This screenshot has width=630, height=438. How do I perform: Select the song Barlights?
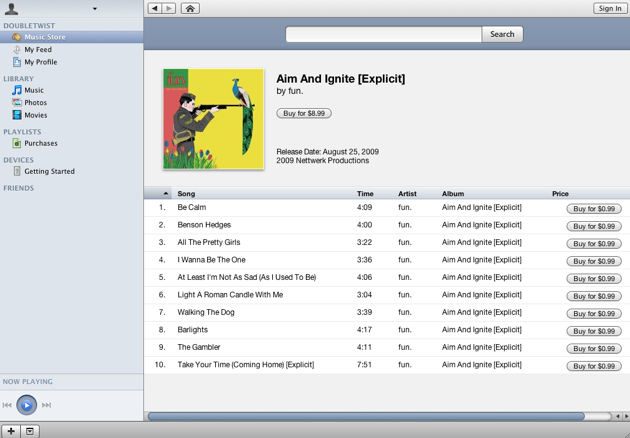192,330
